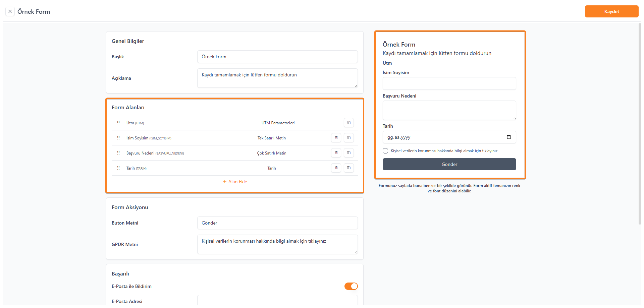Check the Kişisel verilerin korunması checkbox
644x308 pixels.
point(385,151)
